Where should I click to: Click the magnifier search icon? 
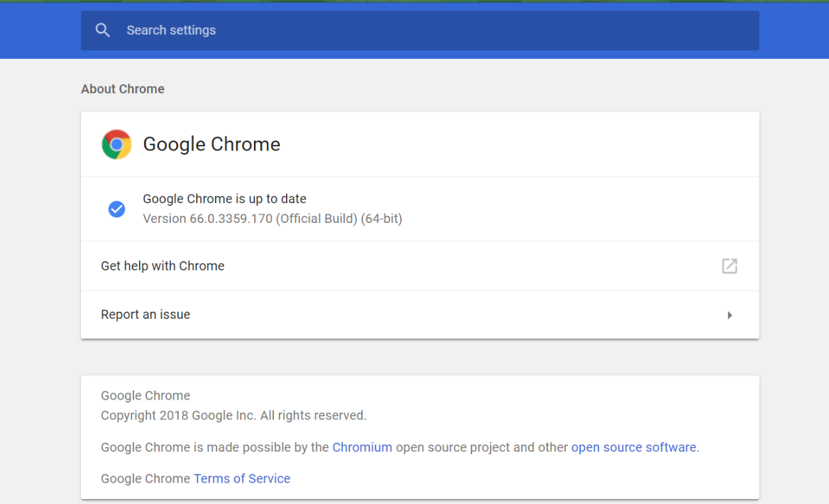tap(103, 30)
